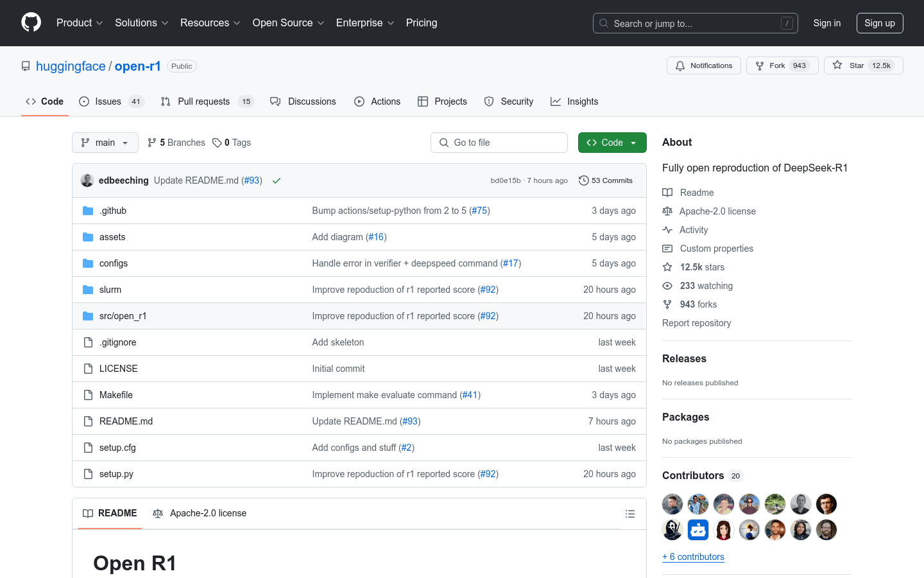
Task: Open the configs folder
Action: point(114,263)
